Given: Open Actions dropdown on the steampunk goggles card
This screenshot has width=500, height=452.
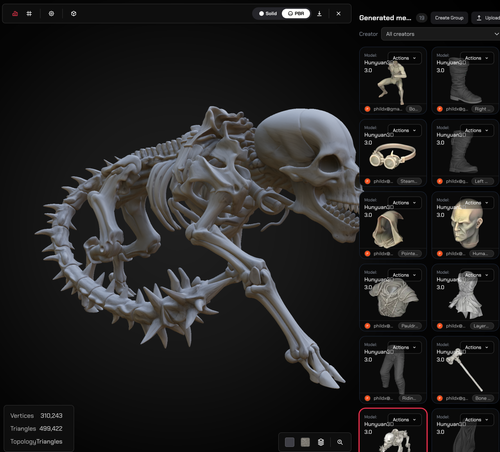Looking at the screenshot, I should tap(404, 130).
